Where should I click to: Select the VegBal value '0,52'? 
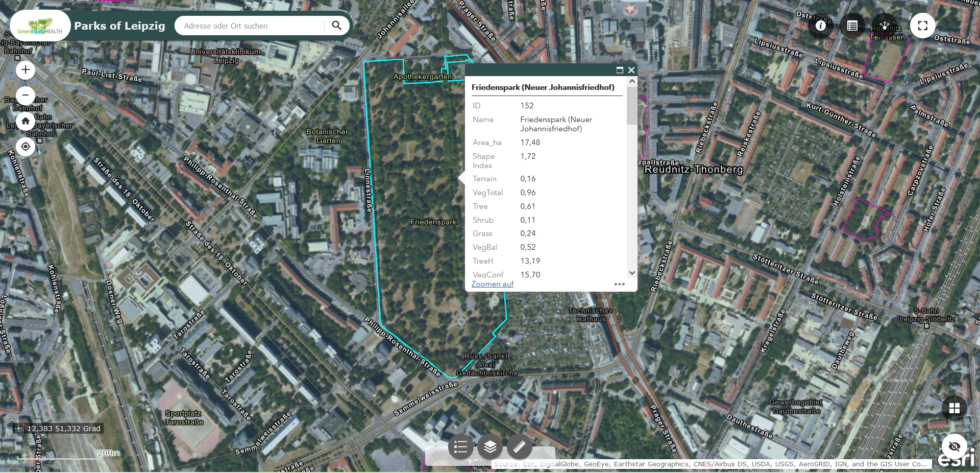tap(528, 247)
